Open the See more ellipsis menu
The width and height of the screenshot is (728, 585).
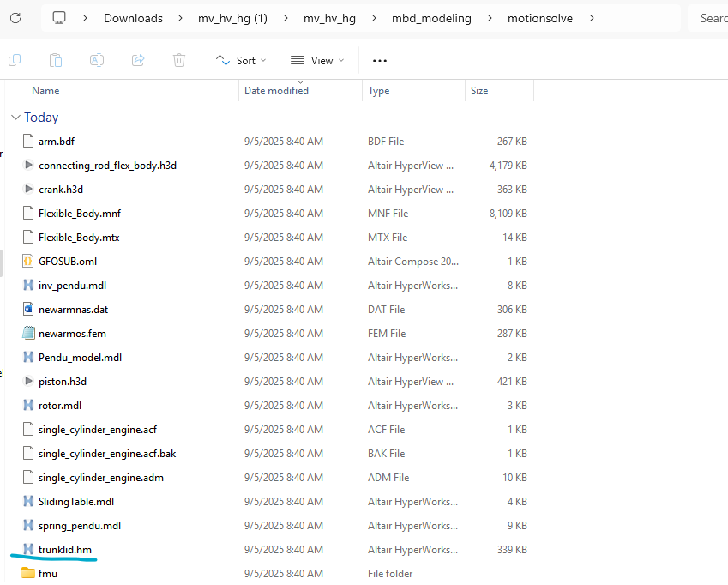coord(380,60)
